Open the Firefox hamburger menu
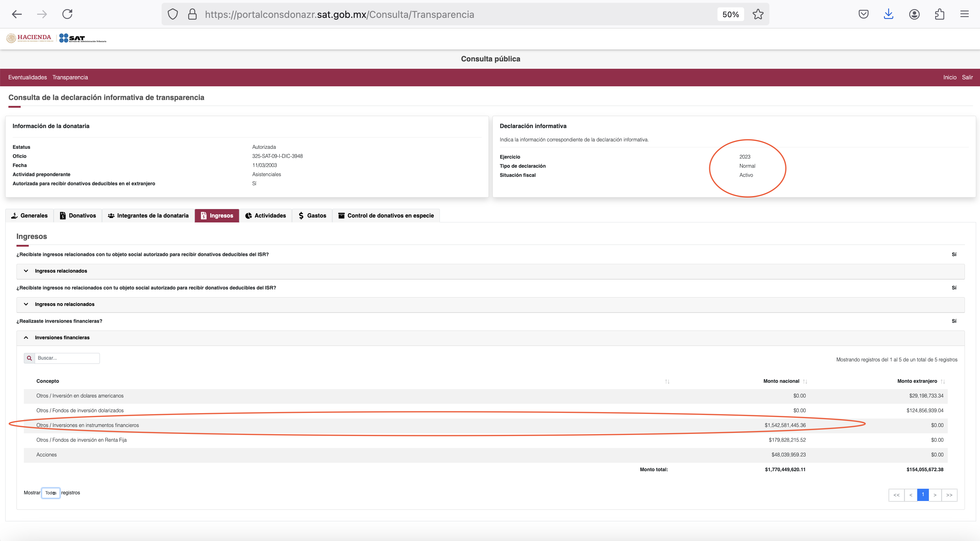The height and width of the screenshot is (541, 980). 964,14
